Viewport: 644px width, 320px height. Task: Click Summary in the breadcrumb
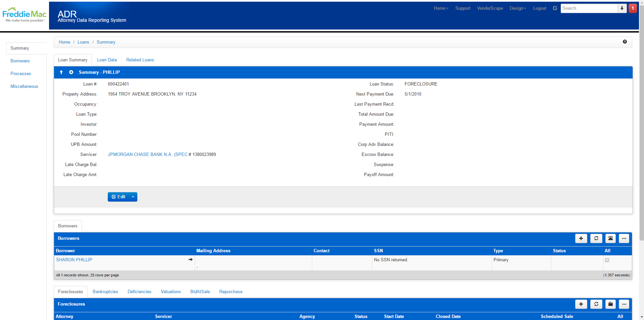click(x=106, y=42)
